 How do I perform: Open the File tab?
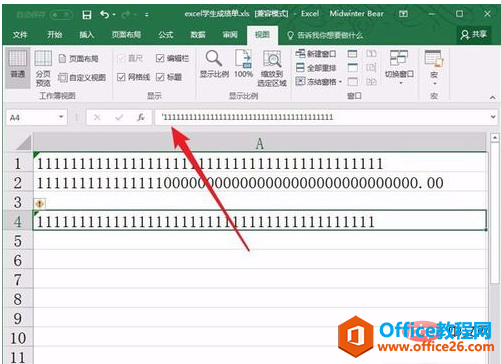(20, 35)
